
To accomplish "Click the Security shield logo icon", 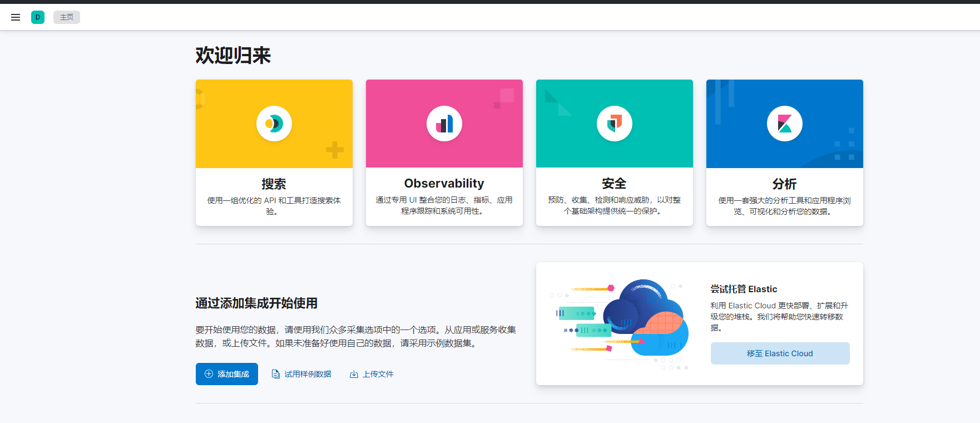I will (615, 124).
